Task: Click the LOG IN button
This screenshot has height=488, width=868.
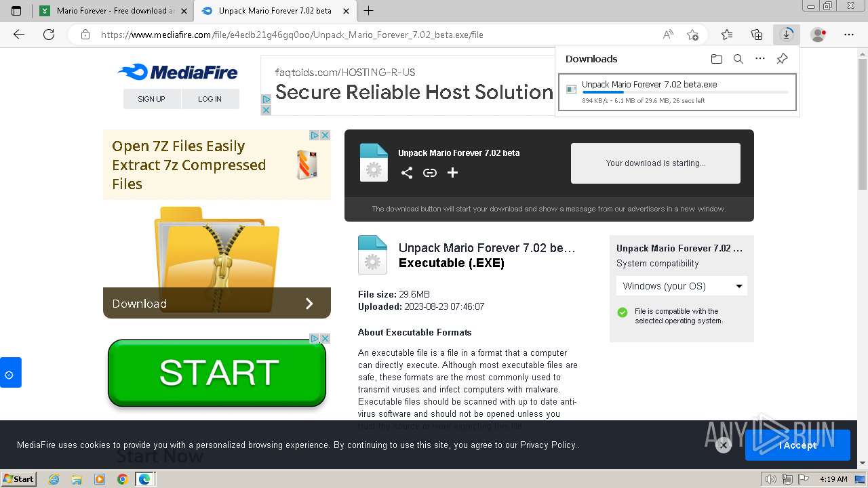Action: pyautogui.click(x=210, y=99)
